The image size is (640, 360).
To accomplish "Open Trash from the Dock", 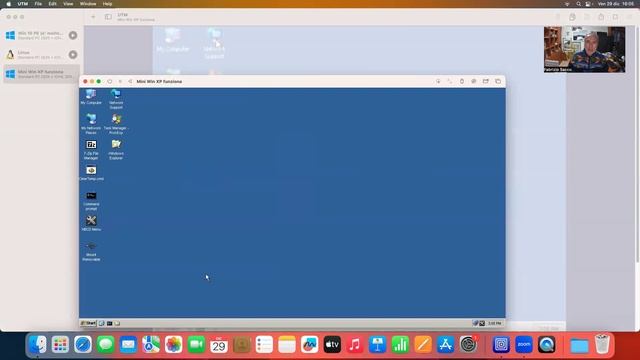I will click(x=602, y=344).
